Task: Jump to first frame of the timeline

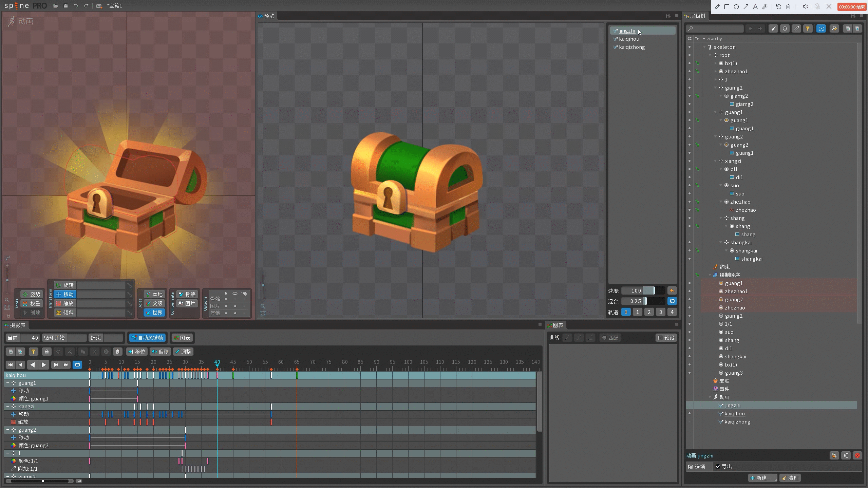Action: [10, 365]
